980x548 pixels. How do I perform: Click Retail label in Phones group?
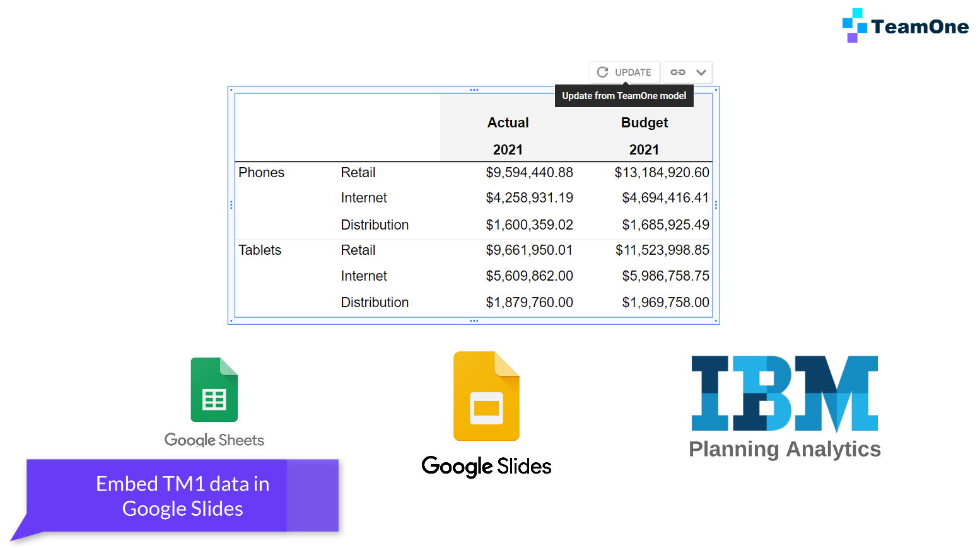358,172
